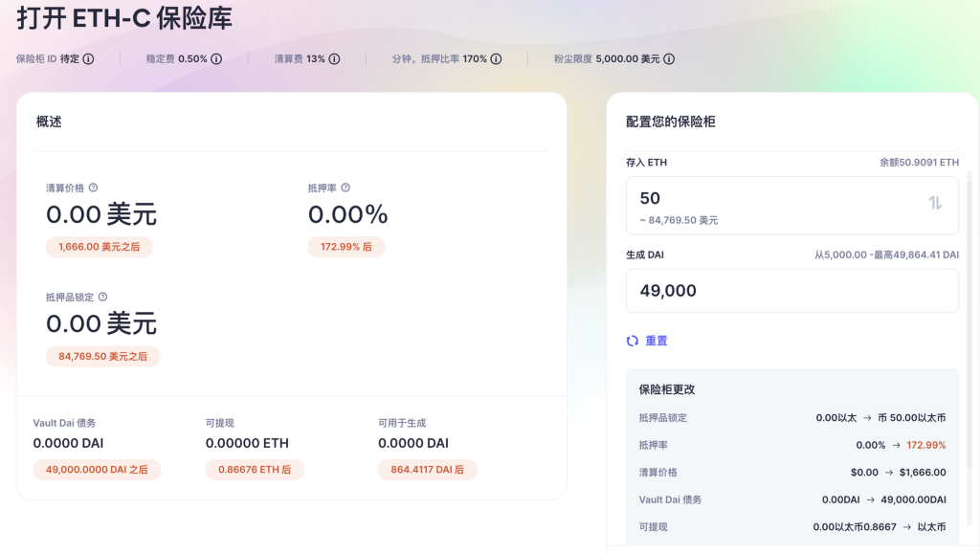Viewport: 980px width, 554px height.
Task: Click the 864.4117 DAI 后 badge
Action: [427, 470]
